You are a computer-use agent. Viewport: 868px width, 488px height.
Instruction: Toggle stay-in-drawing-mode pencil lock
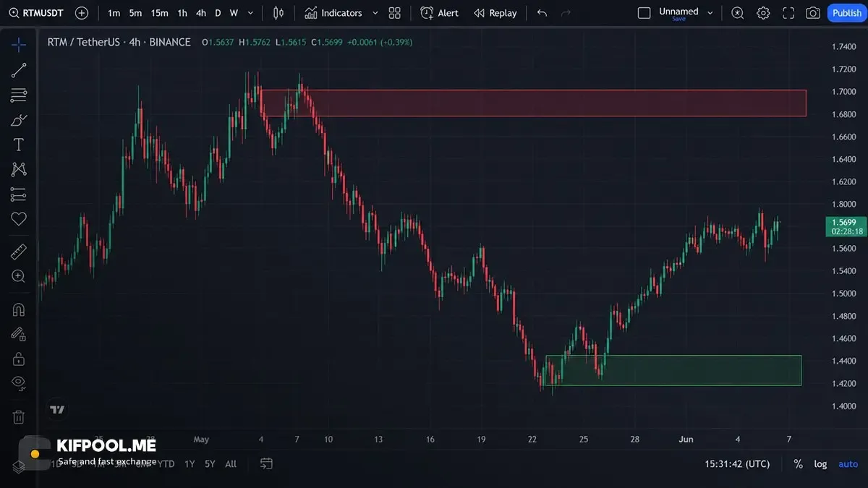(19, 334)
